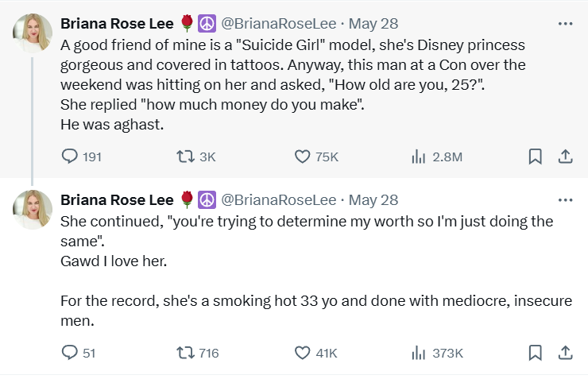Click the second tweet's profile avatar
Image resolution: width=588 pixels, height=379 pixels.
33,210
